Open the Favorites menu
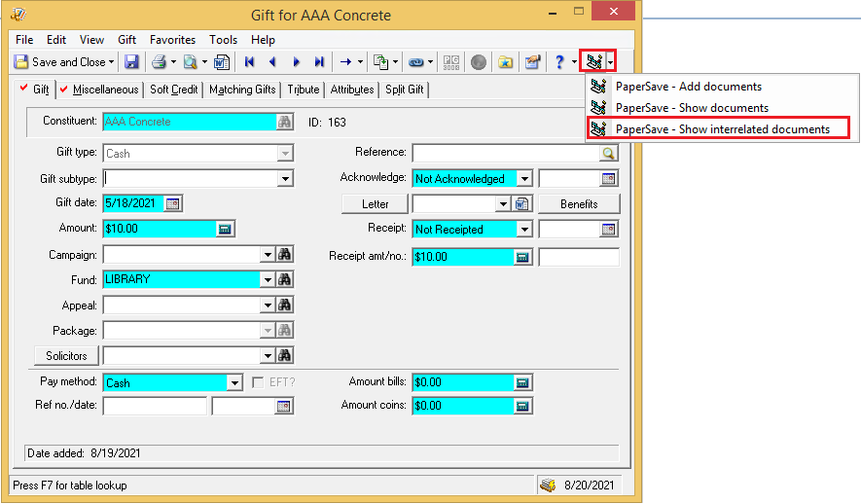Image resolution: width=861 pixels, height=504 pixels. (x=172, y=40)
